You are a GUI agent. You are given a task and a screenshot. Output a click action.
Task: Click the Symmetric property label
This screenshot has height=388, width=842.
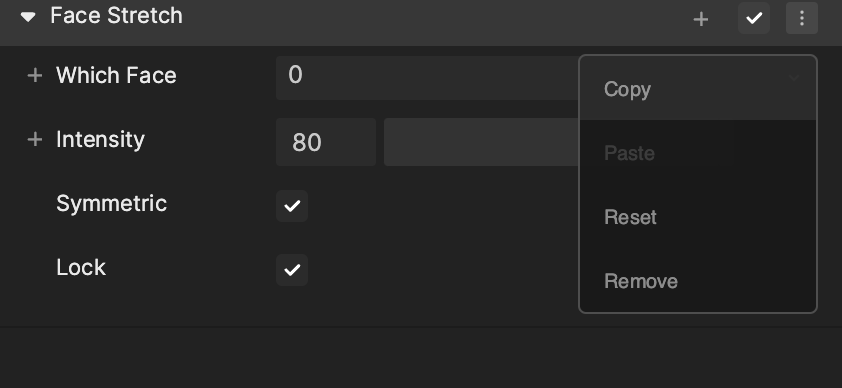pyautogui.click(x=112, y=204)
